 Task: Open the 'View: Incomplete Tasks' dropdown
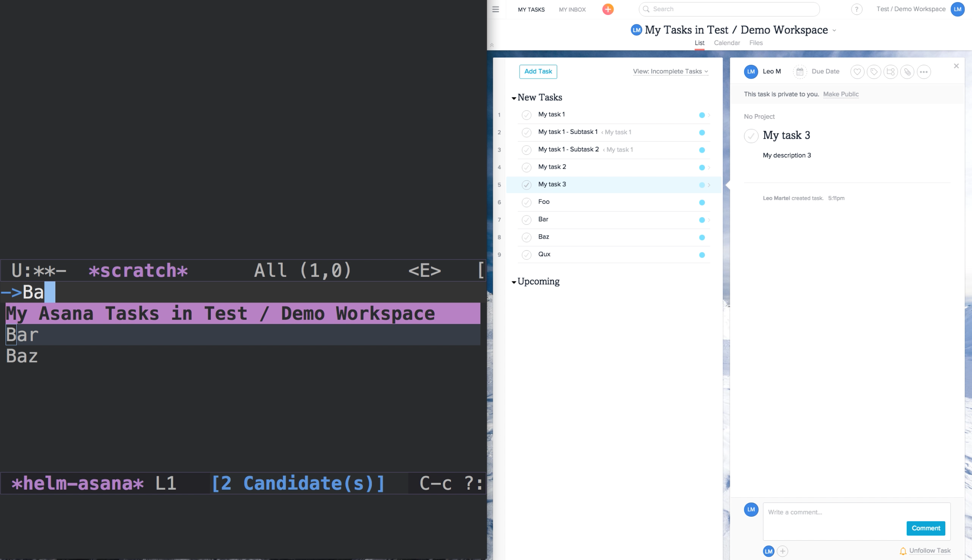[670, 72]
